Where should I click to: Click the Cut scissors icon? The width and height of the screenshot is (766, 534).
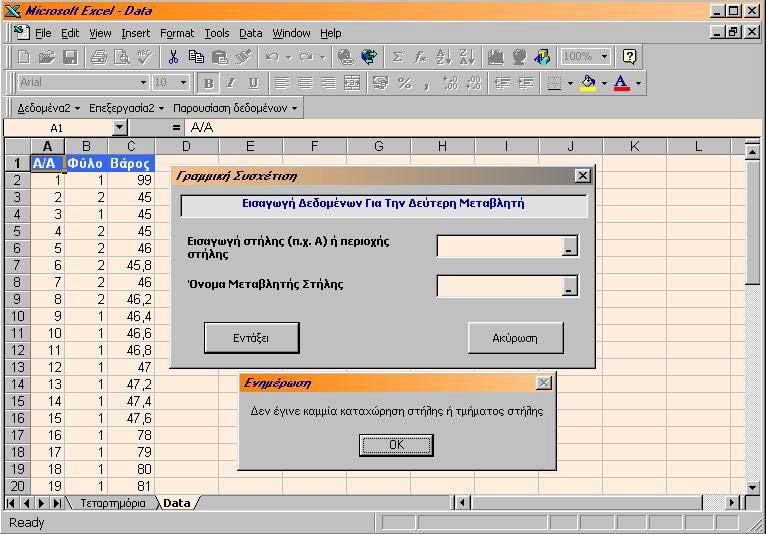pyautogui.click(x=173, y=57)
